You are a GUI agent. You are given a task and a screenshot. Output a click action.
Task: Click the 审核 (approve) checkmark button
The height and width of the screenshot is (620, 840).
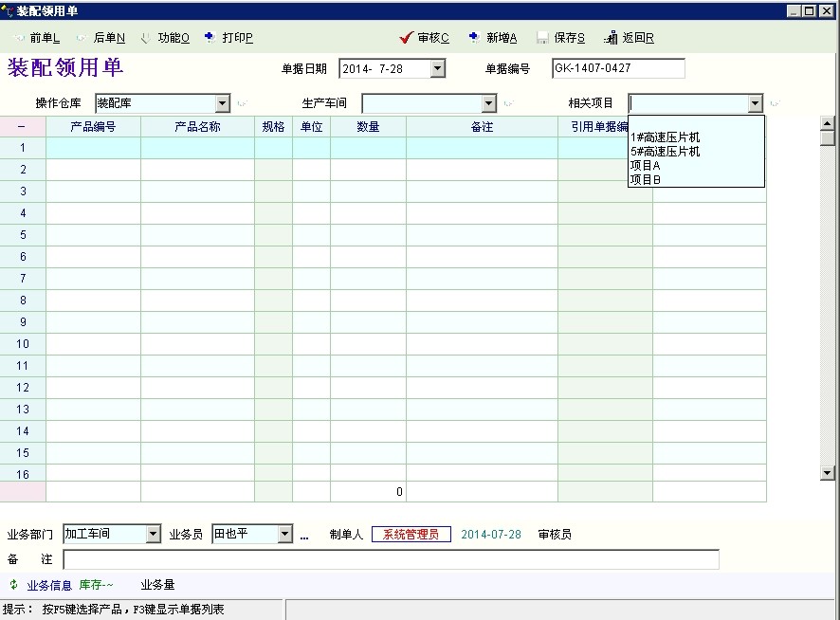click(425, 38)
